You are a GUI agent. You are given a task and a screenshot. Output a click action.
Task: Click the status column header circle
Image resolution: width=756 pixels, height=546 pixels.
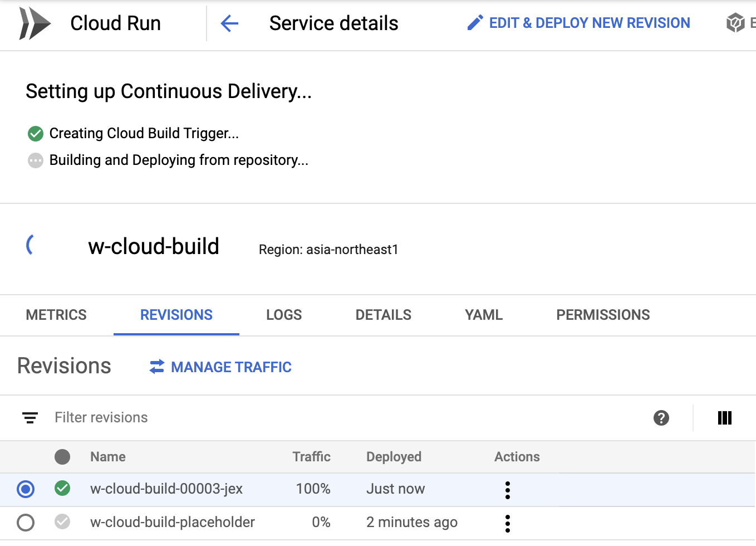coord(62,457)
